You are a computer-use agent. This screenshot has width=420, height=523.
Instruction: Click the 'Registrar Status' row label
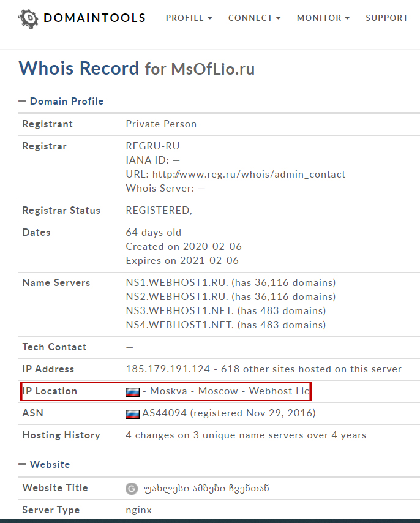tap(61, 211)
